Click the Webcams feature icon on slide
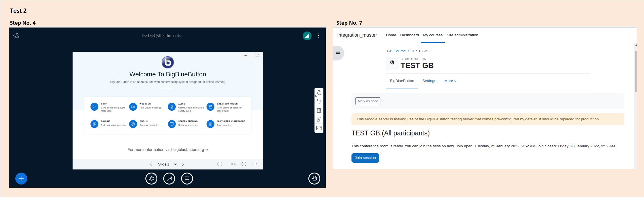 133,107
